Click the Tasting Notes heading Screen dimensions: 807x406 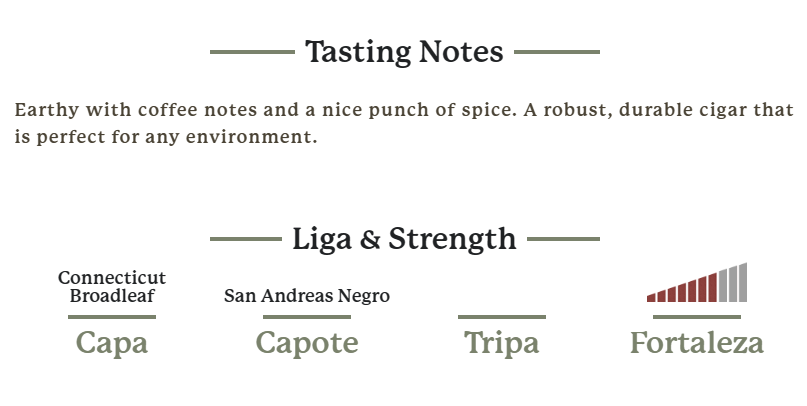pos(404,51)
